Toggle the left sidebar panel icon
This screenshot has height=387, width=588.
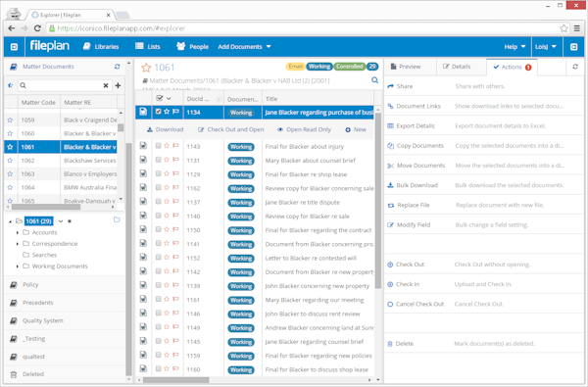click(x=15, y=47)
